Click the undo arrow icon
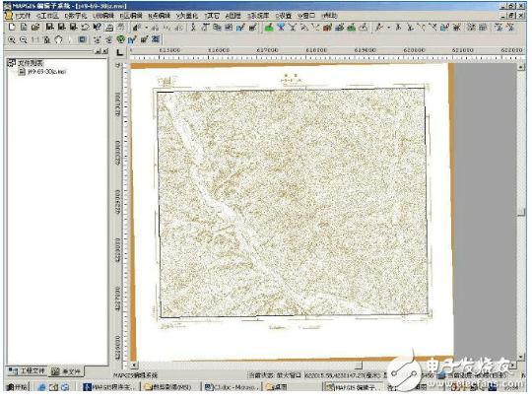 86,28
